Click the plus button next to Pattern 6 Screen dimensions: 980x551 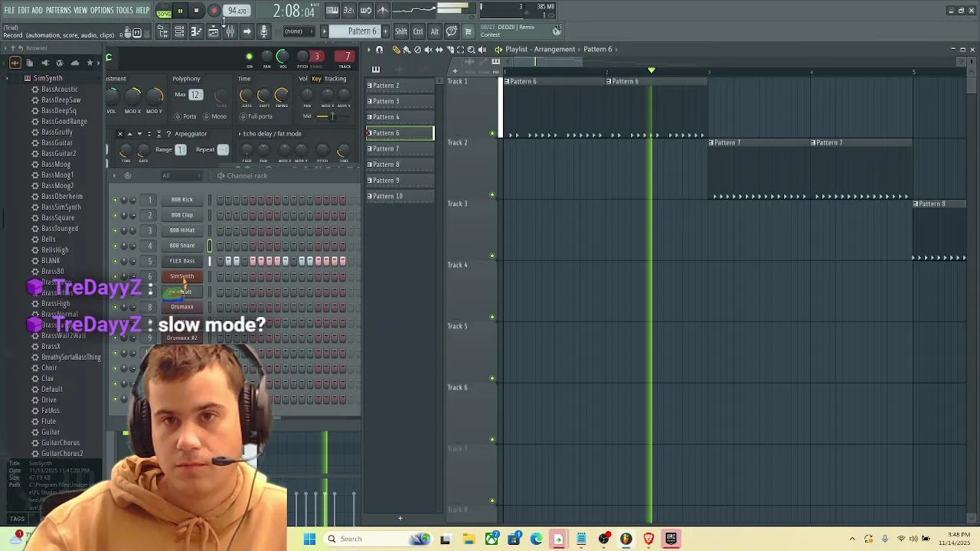coord(385,31)
